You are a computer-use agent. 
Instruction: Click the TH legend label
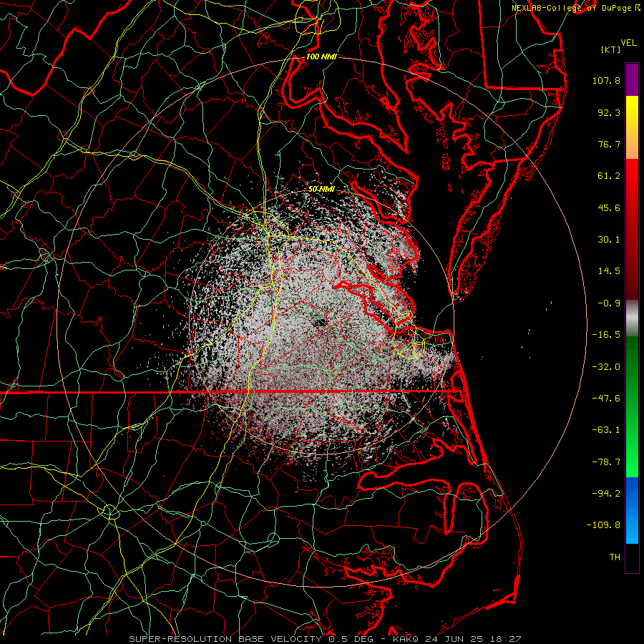(615, 557)
